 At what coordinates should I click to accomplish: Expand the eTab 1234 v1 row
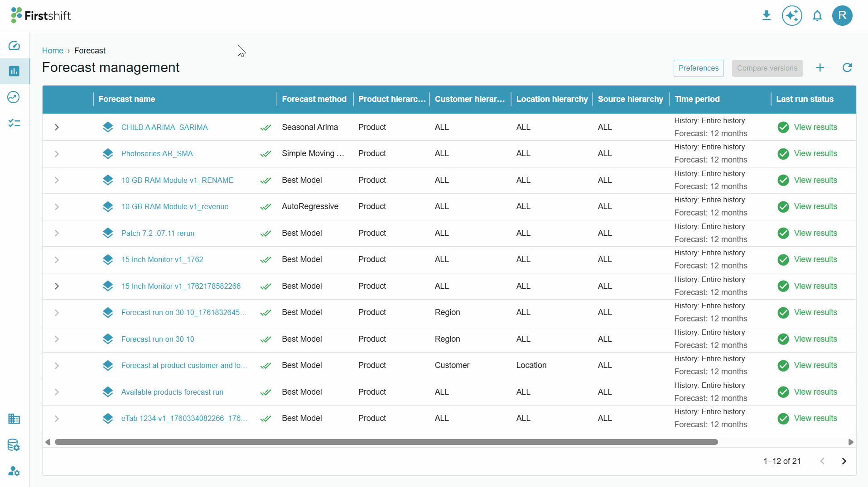57,419
